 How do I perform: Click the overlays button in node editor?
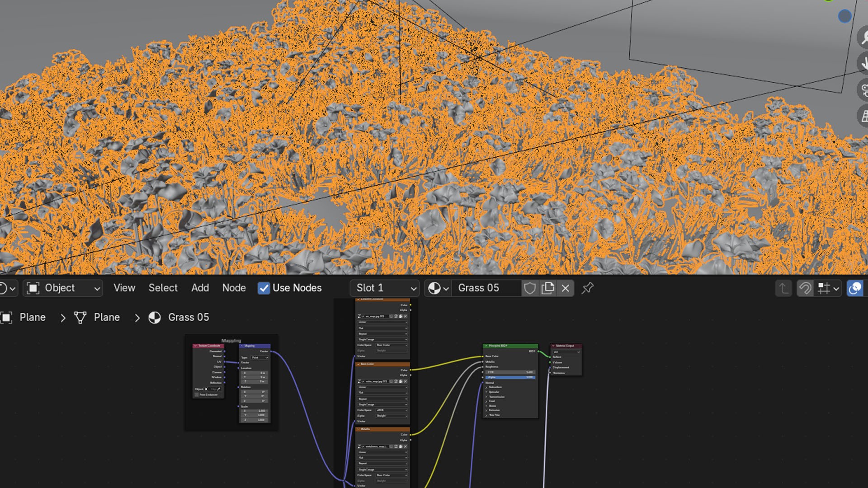click(855, 288)
